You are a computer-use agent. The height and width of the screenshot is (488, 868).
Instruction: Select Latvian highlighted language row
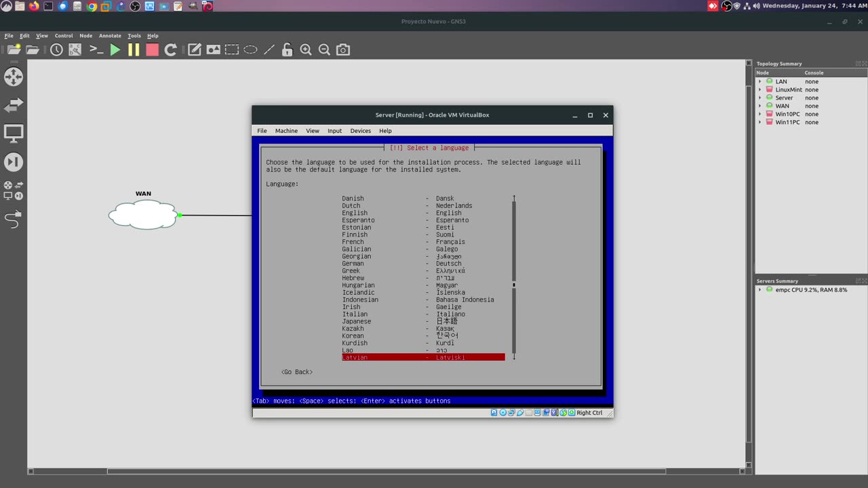423,357
